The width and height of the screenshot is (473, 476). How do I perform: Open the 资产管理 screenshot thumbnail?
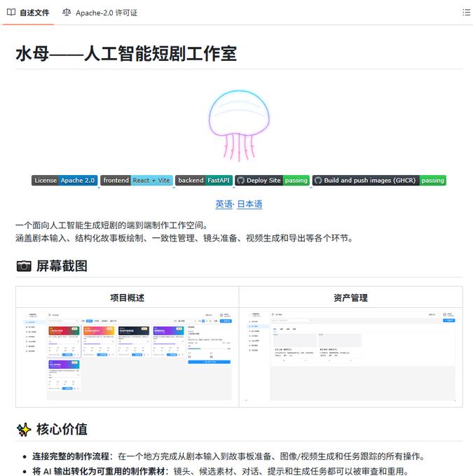coord(351,356)
